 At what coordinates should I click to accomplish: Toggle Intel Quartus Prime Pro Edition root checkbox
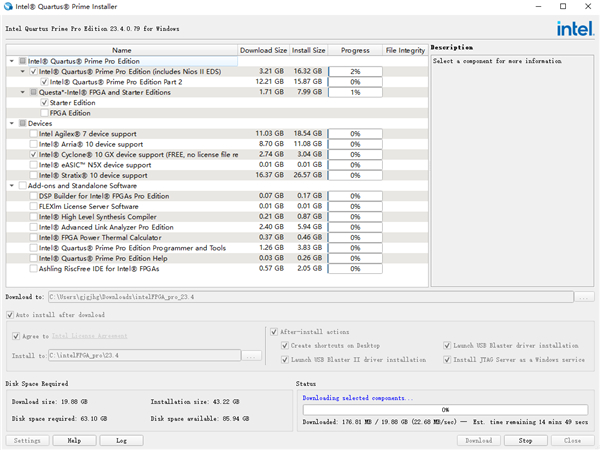(x=23, y=61)
